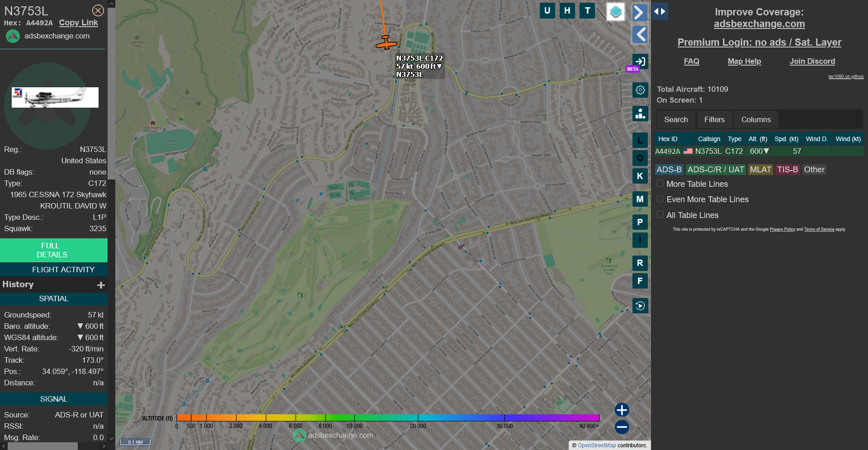Open the Map Help link

pos(744,61)
